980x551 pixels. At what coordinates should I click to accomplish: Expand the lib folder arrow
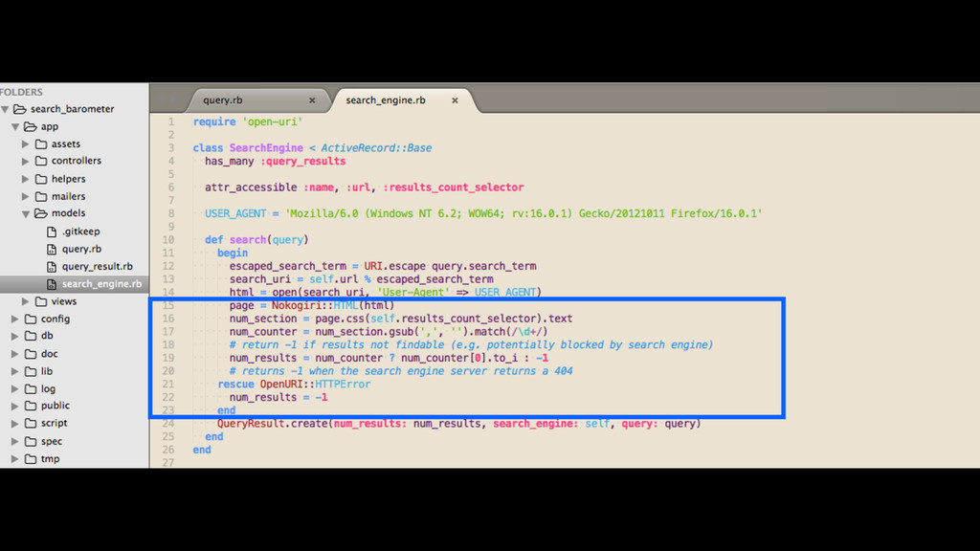pyautogui.click(x=15, y=371)
